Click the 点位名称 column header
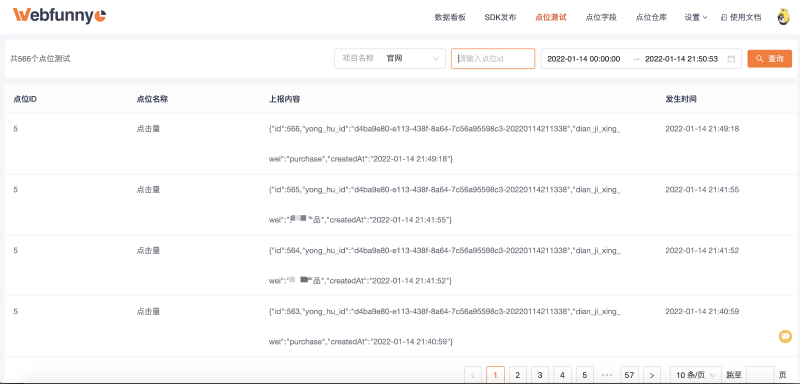Viewport: 800px width, 384px height. tap(152, 99)
